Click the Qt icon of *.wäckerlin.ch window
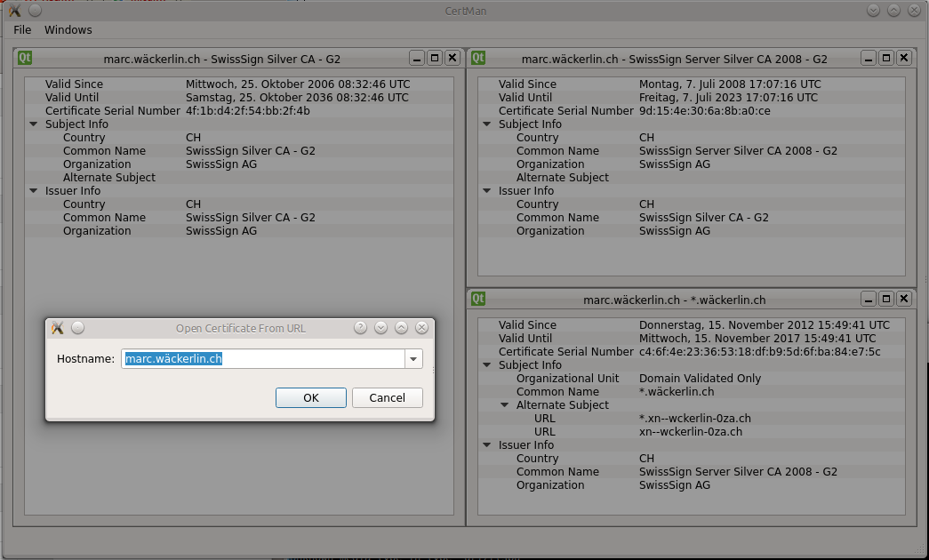Screen dimensions: 929x560 click(x=478, y=299)
